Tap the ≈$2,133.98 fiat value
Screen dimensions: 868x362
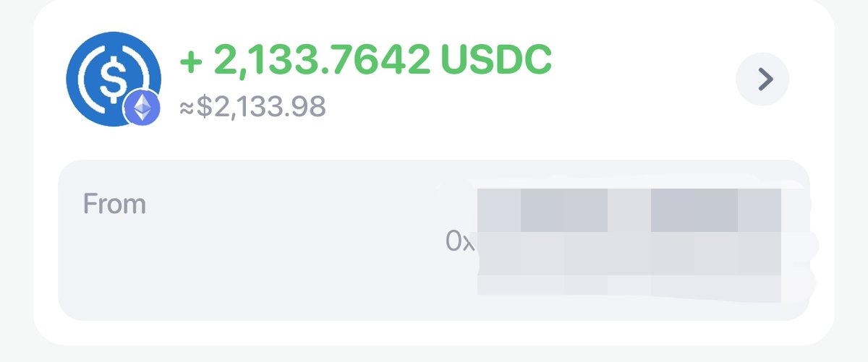click(252, 107)
